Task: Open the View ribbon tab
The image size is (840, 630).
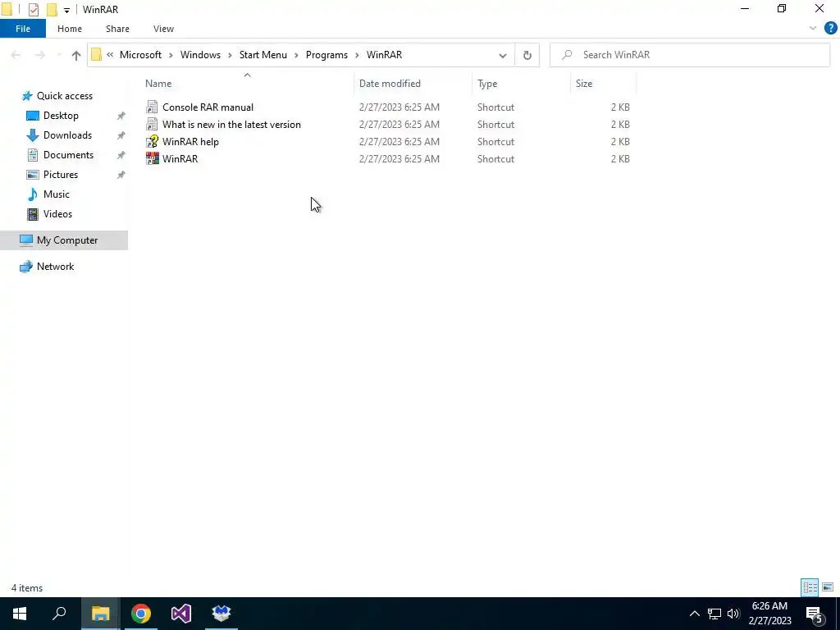Action: 163,29
